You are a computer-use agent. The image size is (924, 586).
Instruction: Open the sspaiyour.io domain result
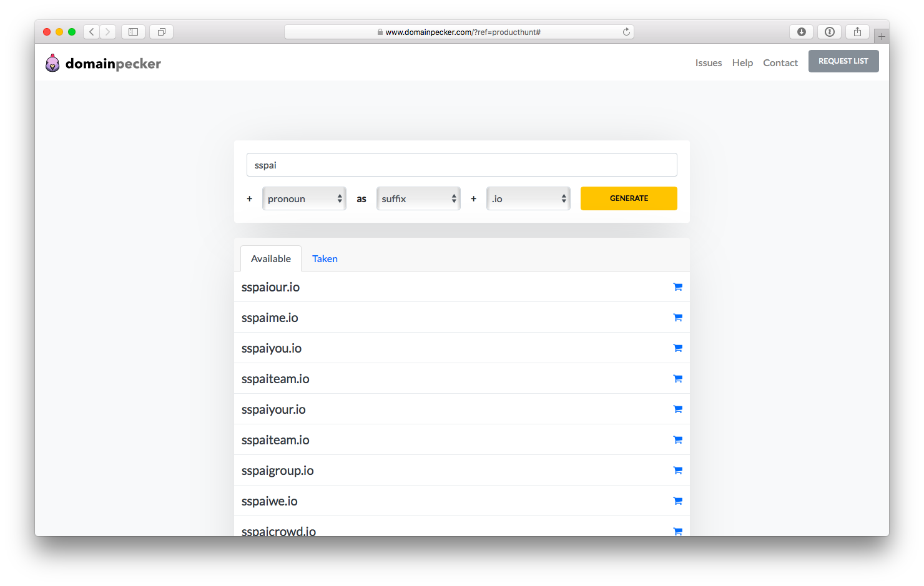point(273,409)
